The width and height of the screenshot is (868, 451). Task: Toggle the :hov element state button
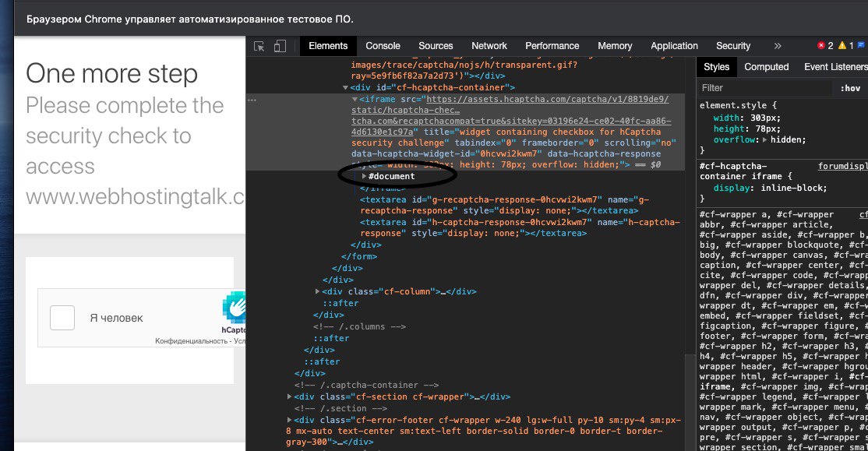click(850, 88)
